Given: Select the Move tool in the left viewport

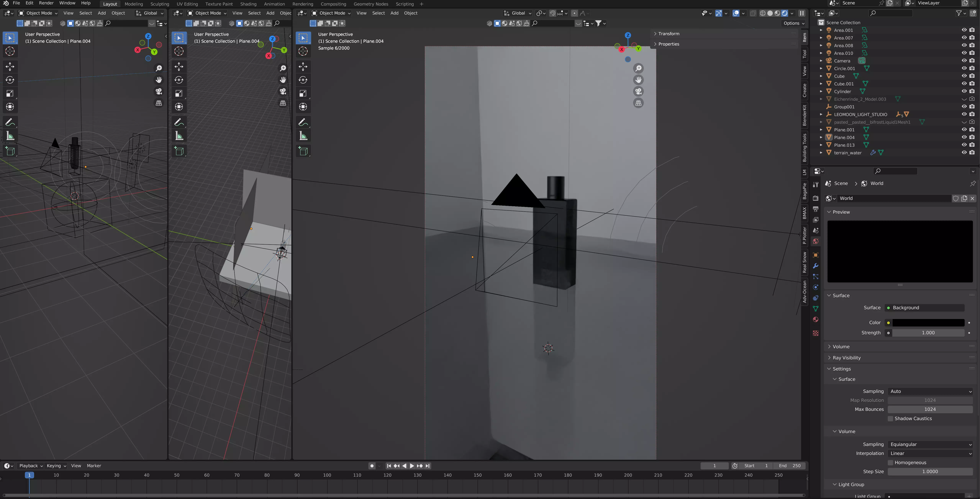Looking at the screenshot, I should 10,67.
